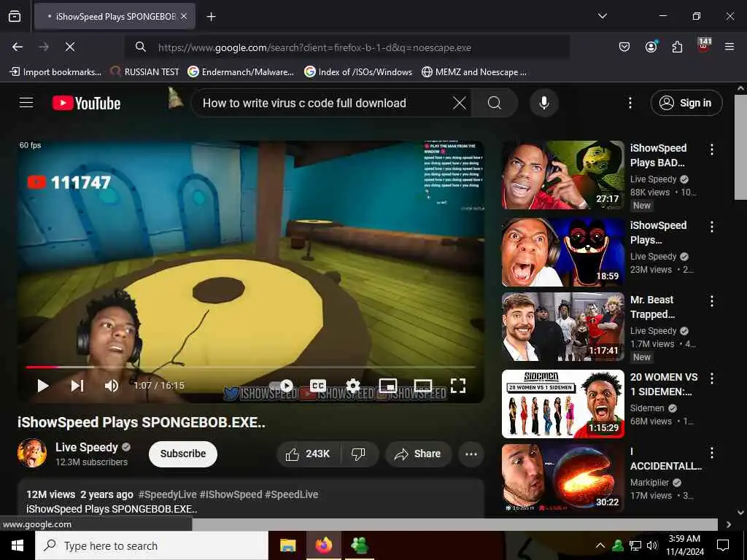747x560 pixels.
Task: Open video player settings gear
Action: [x=353, y=385]
